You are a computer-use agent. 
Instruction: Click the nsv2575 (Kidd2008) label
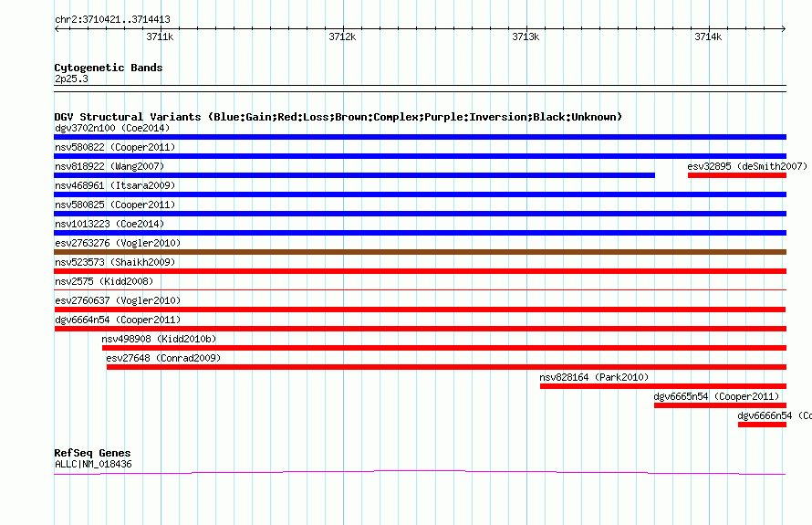point(104,281)
